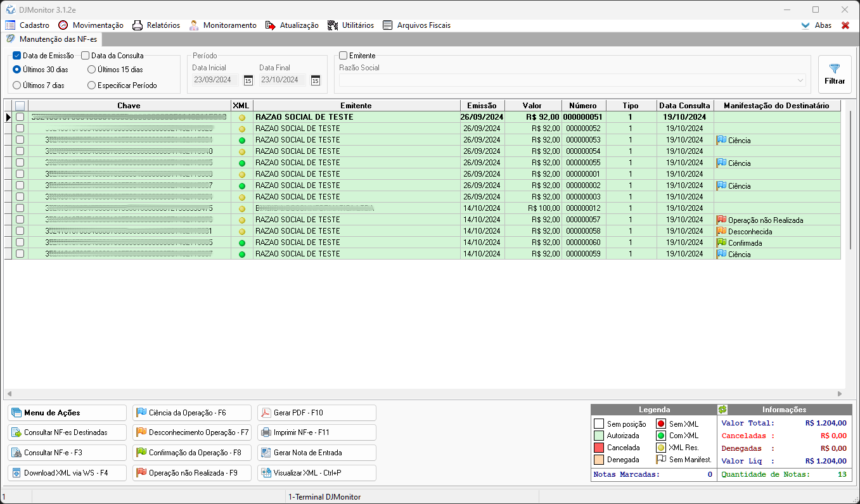Click the yellow XML dot in row 000000012
This screenshot has width=860, height=504.
pos(241,209)
